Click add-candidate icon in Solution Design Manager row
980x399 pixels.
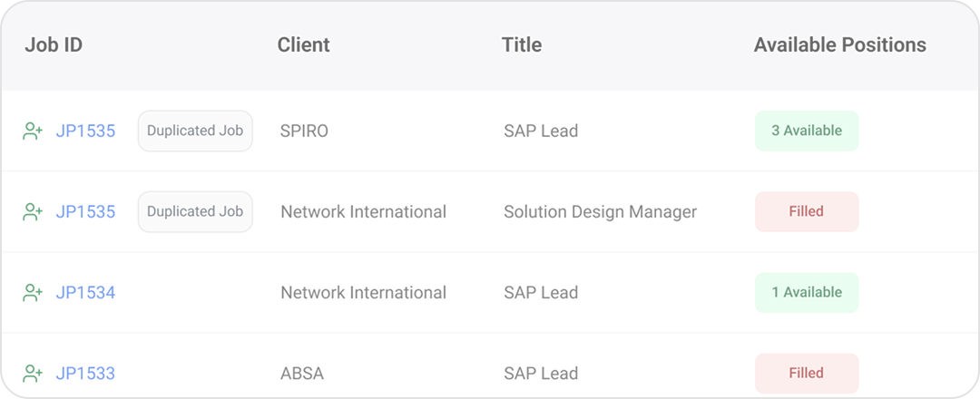click(33, 212)
